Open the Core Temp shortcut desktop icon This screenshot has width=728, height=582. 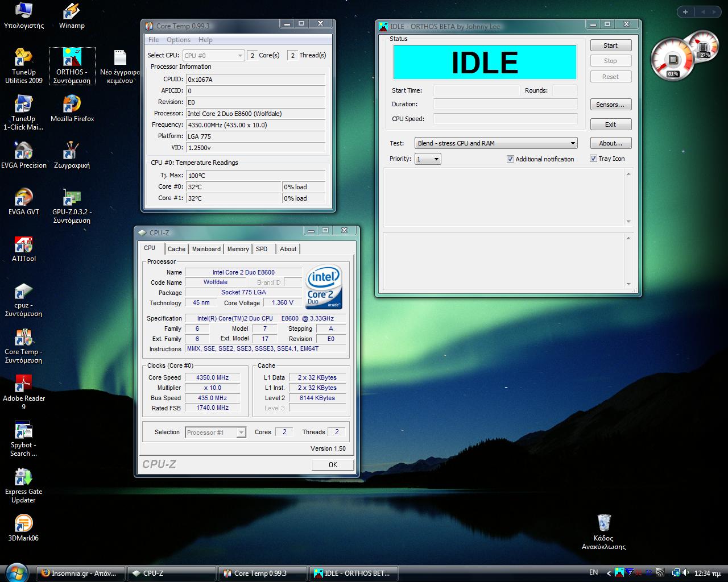pyautogui.click(x=24, y=346)
